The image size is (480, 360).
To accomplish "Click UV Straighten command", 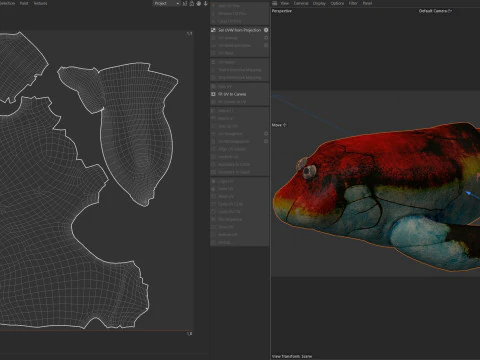I will 227,134.
